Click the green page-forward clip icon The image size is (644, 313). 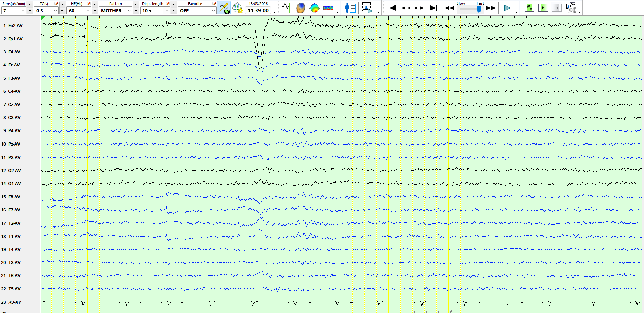point(543,8)
